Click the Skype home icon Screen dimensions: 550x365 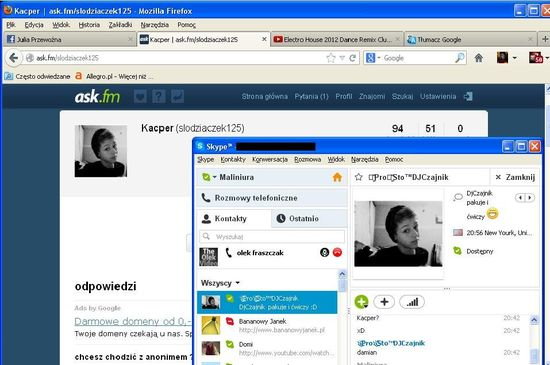[337, 177]
